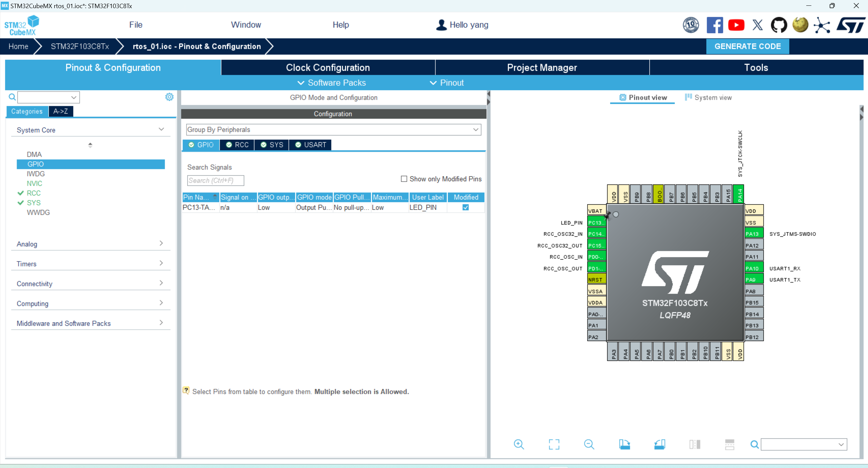Image resolution: width=868 pixels, height=468 pixels.
Task: Click the ST community network icon
Action: coord(822,25)
